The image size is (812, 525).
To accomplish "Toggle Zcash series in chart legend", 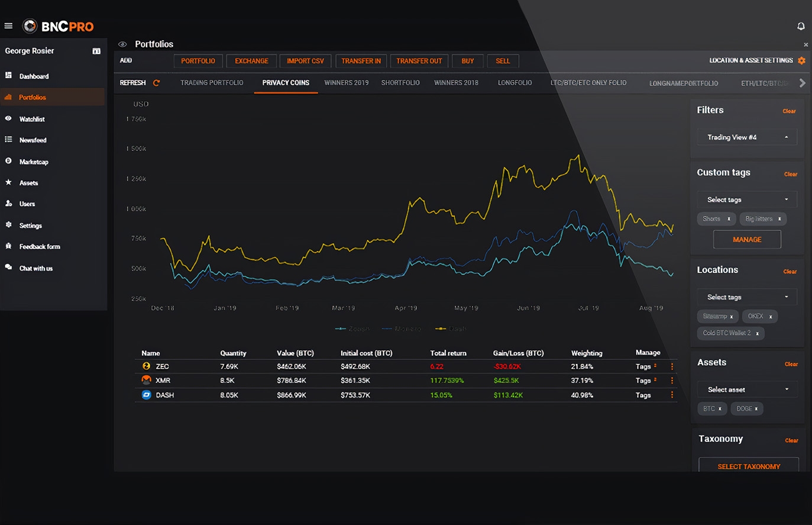I will coord(352,328).
